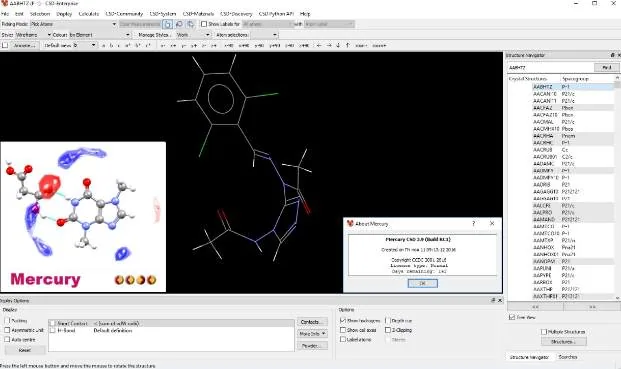The image size is (621, 369).
Task: Open the Calculate menu
Action: (89, 14)
